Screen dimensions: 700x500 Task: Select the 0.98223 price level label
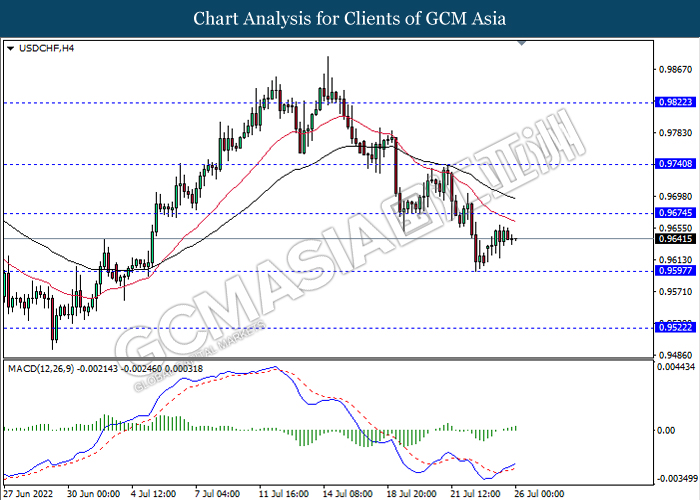(675, 102)
